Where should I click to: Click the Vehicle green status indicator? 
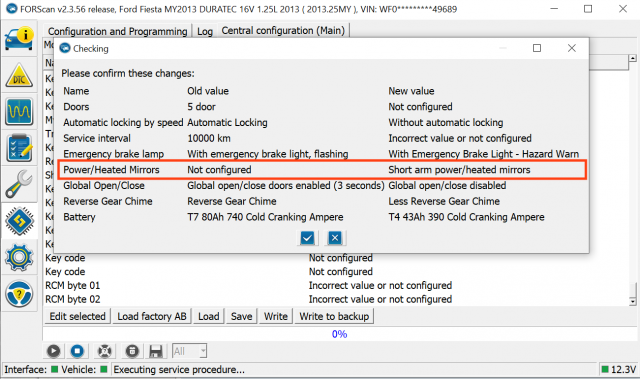tap(104, 369)
